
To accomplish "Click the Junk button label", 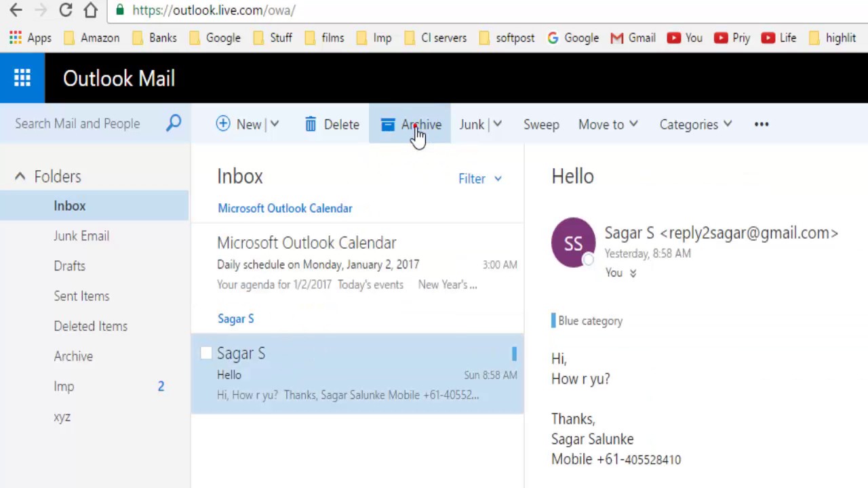I will tap(471, 124).
